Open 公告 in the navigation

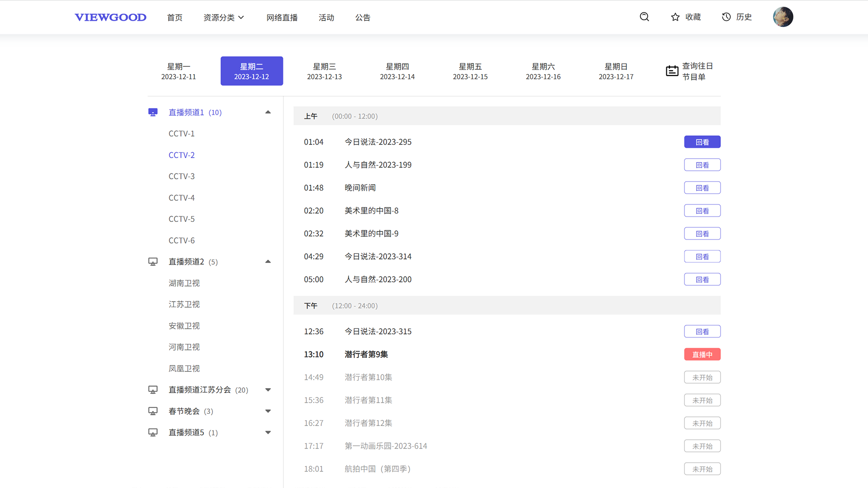coord(363,17)
